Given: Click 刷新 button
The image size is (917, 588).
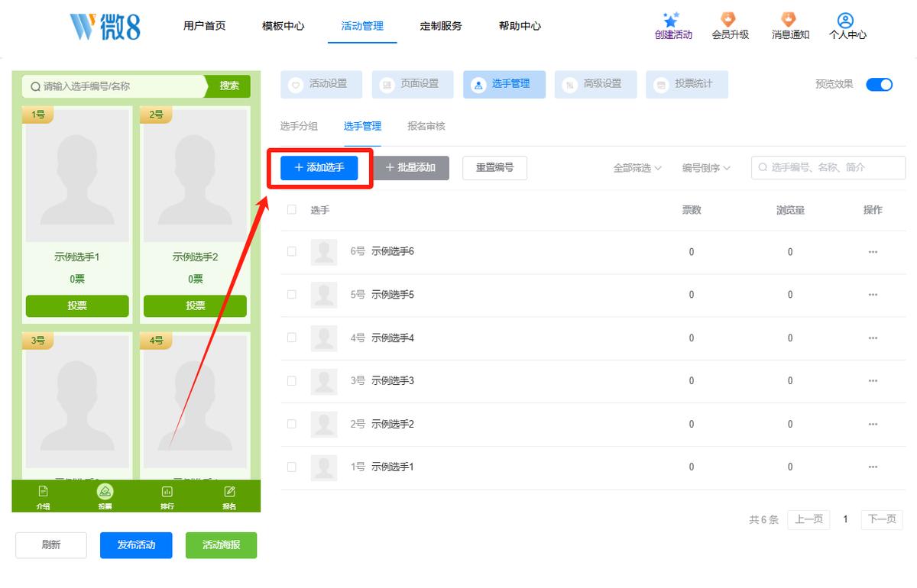Looking at the screenshot, I should (x=51, y=545).
